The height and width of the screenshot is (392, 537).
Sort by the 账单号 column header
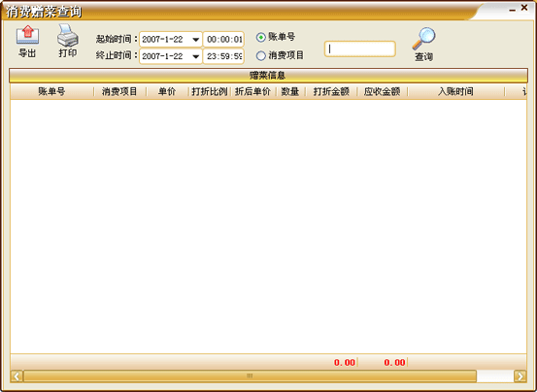51,91
